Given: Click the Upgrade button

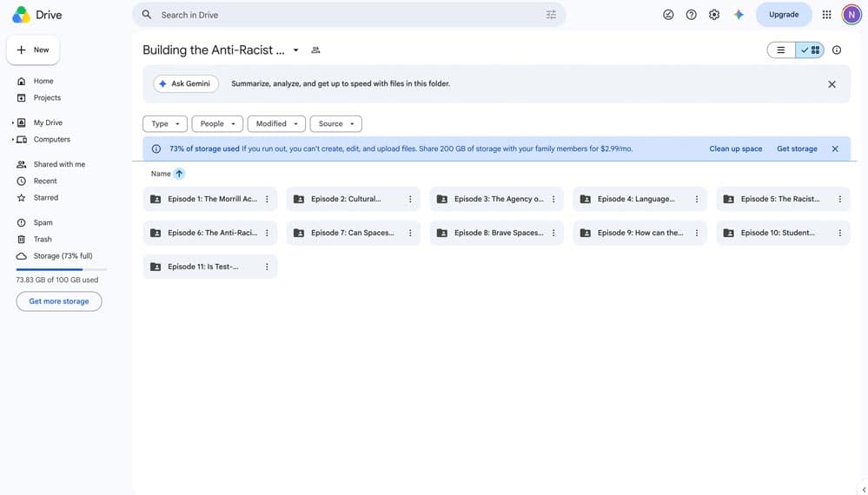Looking at the screenshot, I should click(x=784, y=15).
